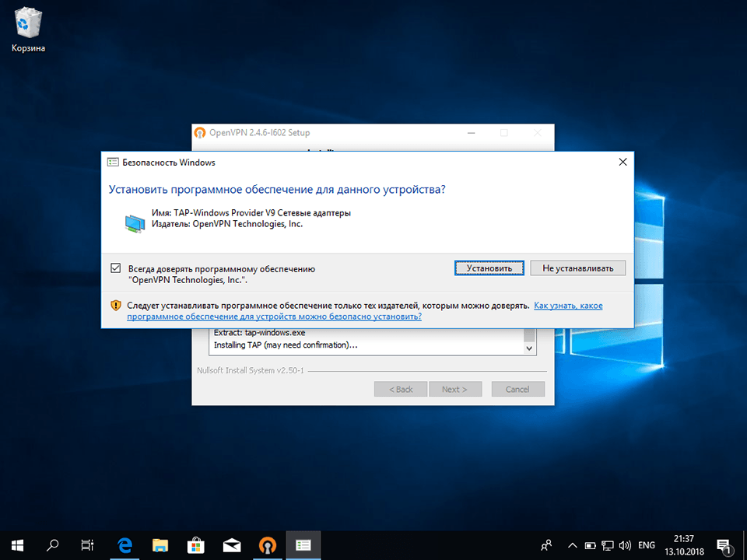Viewport: 747px width, 560px height.
Task: Select the 'Installing TAP (may need confirmation)' log line
Action: [x=286, y=345]
